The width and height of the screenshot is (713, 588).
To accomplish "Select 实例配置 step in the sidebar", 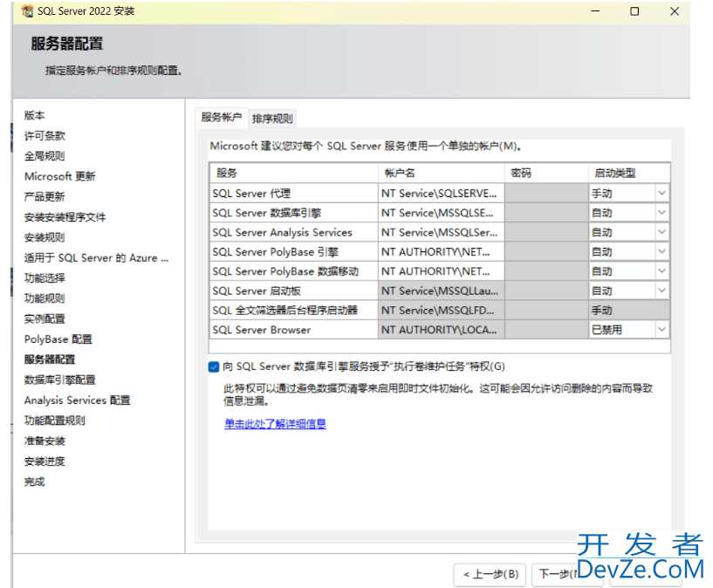I will pyautogui.click(x=45, y=319).
